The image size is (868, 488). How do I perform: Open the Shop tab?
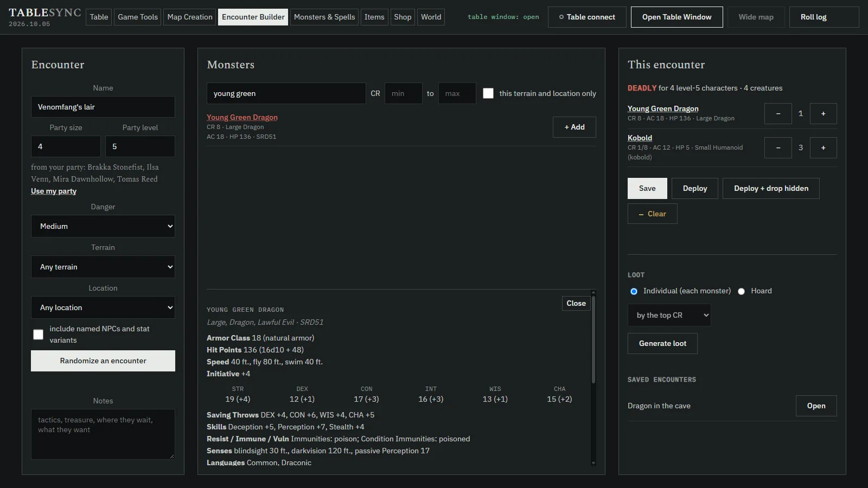(403, 17)
